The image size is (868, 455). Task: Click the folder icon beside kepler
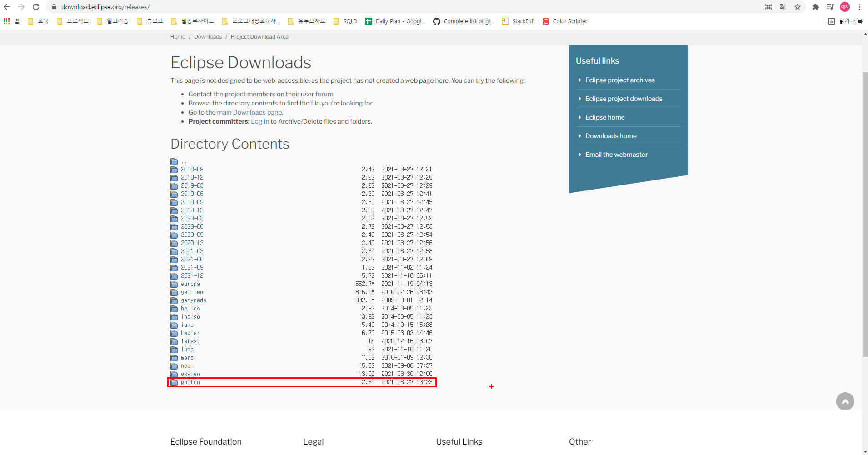pyautogui.click(x=174, y=333)
